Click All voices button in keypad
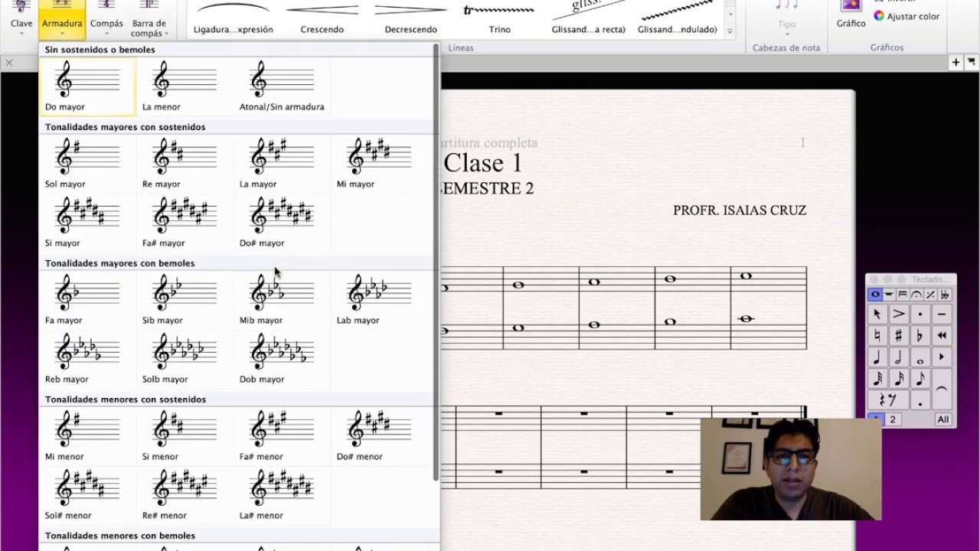The height and width of the screenshot is (551, 980). click(942, 419)
